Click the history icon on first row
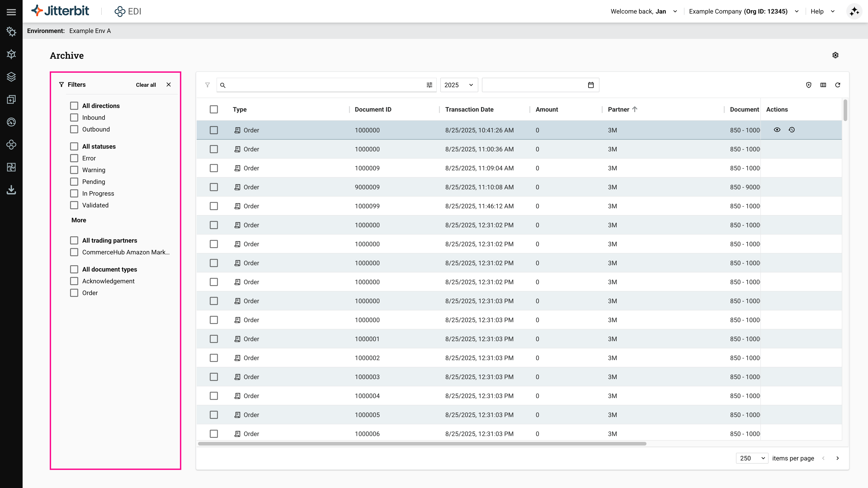Image resolution: width=868 pixels, height=488 pixels. coord(792,130)
